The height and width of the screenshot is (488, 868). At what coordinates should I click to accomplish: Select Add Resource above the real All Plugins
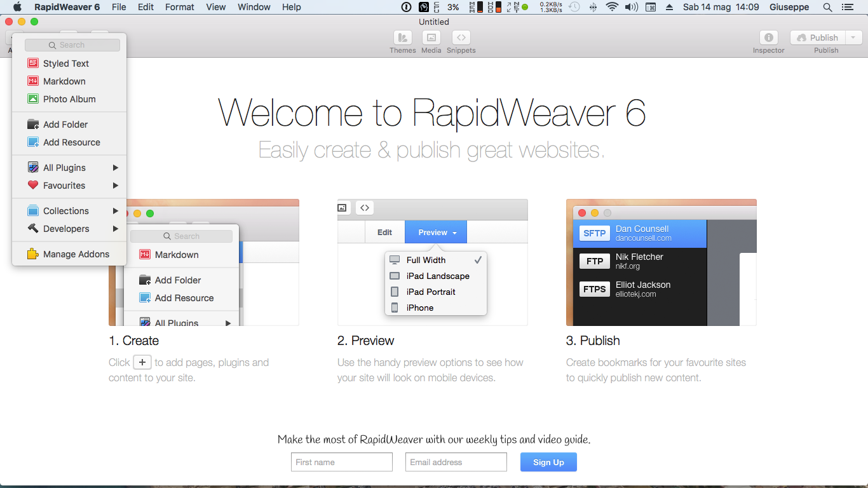pyautogui.click(x=69, y=142)
